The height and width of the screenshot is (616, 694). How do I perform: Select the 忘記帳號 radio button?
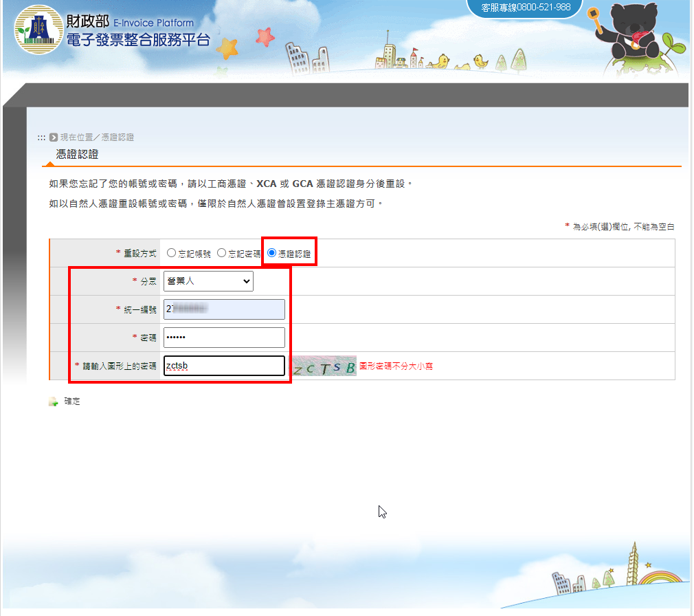coord(171,253)
